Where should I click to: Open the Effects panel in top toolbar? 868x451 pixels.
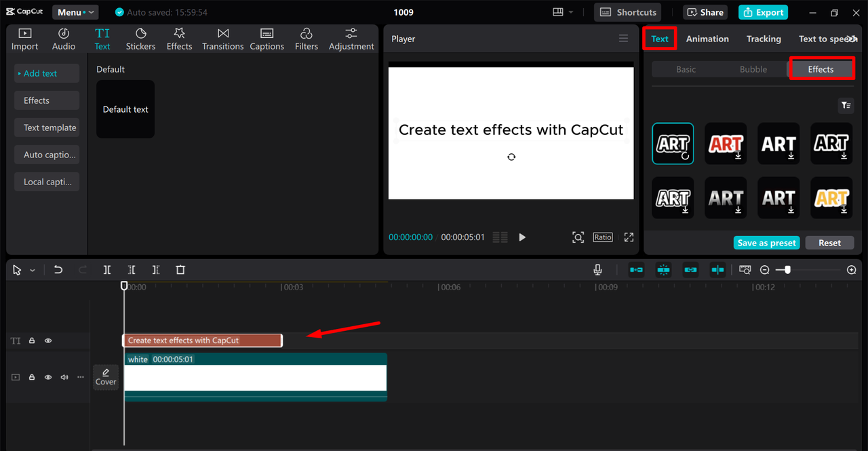click(179, 39)
